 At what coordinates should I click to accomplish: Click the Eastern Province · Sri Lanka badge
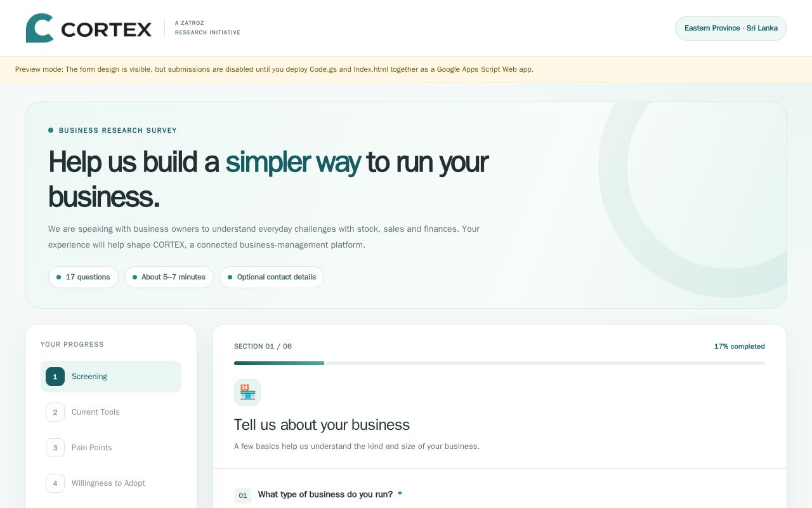pos(731,28)
